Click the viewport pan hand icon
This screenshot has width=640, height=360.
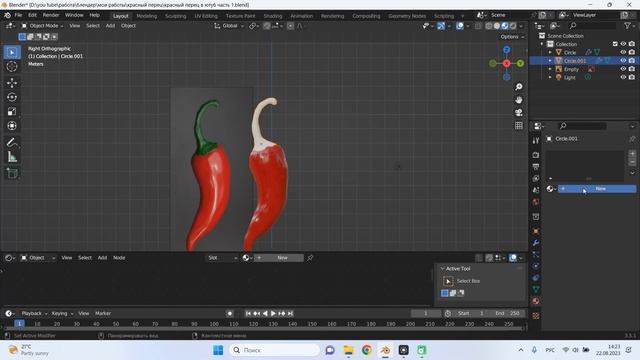pyautogui.click(x=519, y=100)
